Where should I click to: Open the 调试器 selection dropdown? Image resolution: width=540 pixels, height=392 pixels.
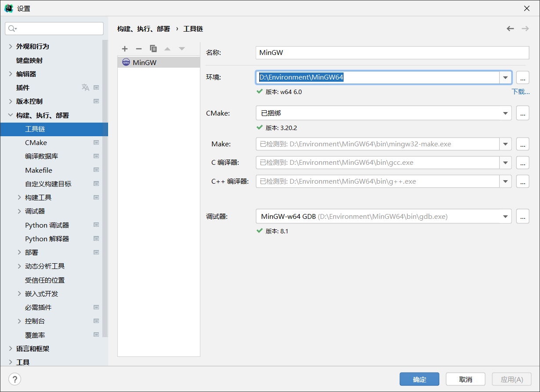click(x=505, y=216)
